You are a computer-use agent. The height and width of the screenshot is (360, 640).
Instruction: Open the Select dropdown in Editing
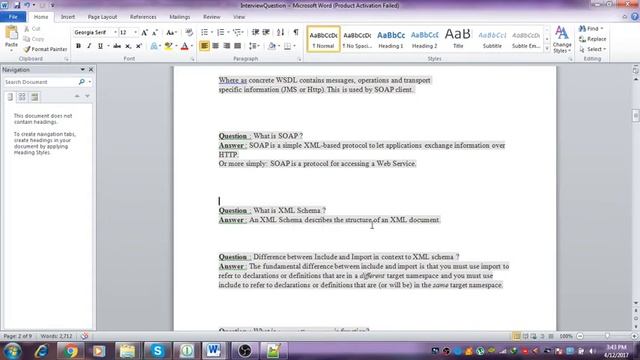tap(593, 49)
